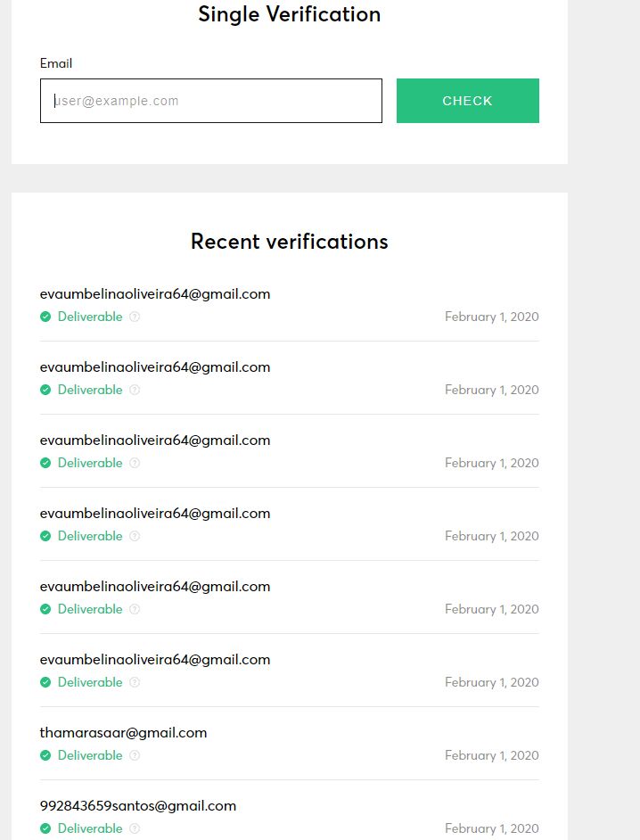Open the thamarasaar@gmail.com verification entry

(x=123, y=733)
